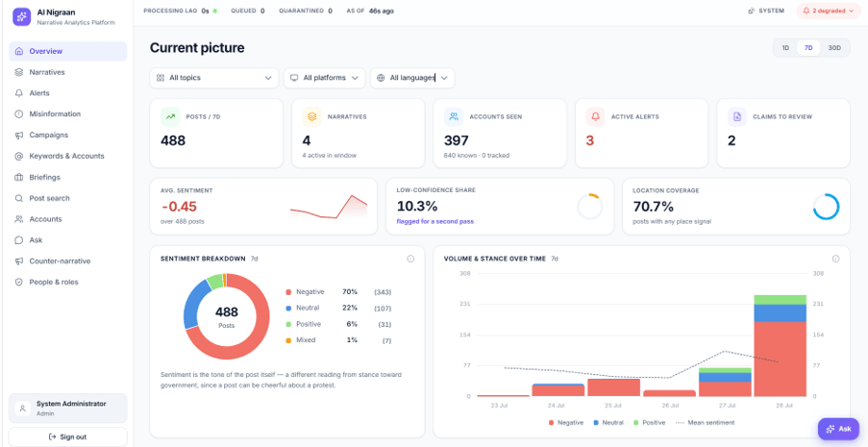Viewport: 868px width, 447px height.
Task: Click the Accounts people icon in sidebar
Action: pos(19,219)
